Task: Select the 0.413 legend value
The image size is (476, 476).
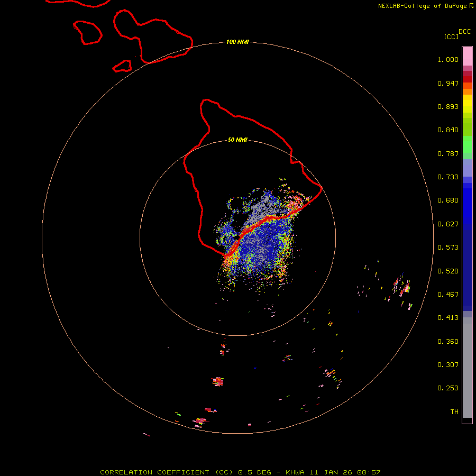Action: 448,318
